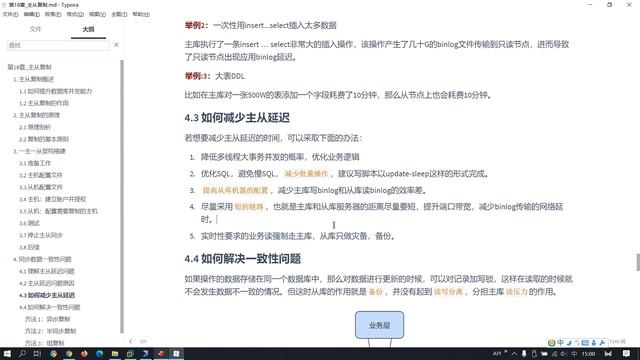
Task: Jump to outline item 1. 主从复制概述
Action: point(33,79)
